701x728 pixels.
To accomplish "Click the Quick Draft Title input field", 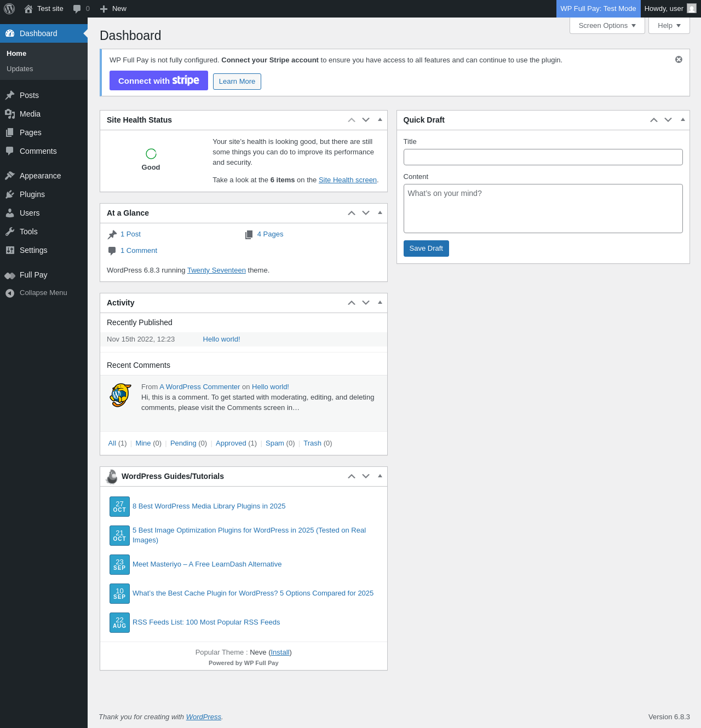I will pos(543,157).
